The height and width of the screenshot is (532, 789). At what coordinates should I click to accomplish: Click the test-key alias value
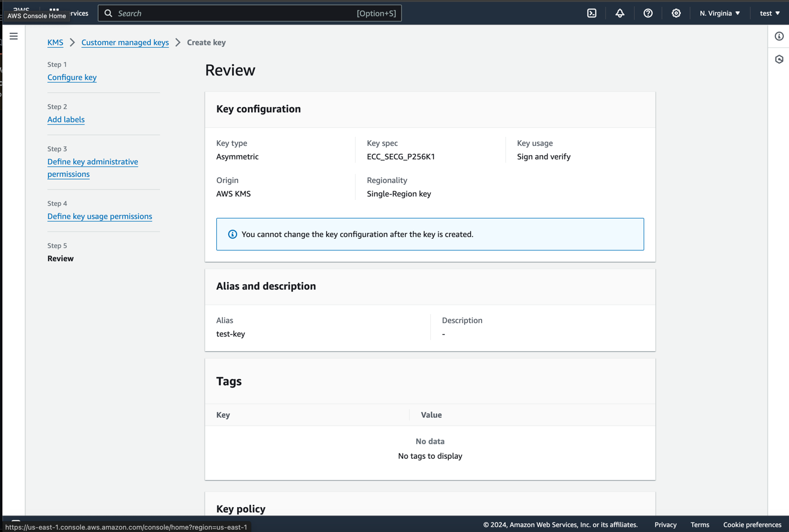tap(231, 334)
